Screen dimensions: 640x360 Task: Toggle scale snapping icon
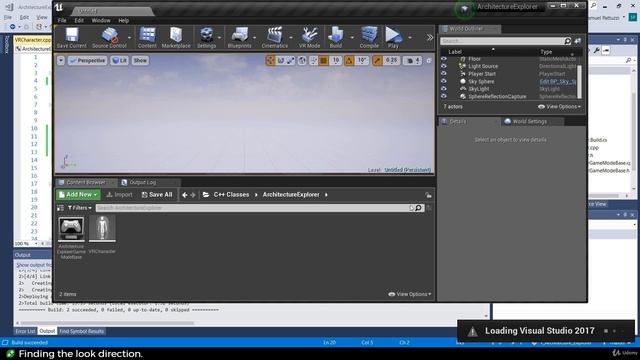point(377,60)
